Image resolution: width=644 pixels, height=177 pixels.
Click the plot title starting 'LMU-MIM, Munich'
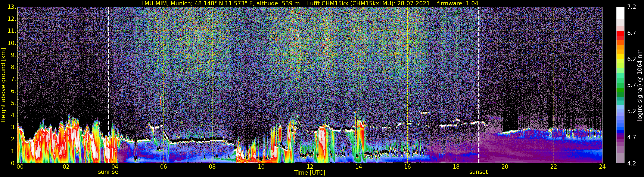click(310, 3)
